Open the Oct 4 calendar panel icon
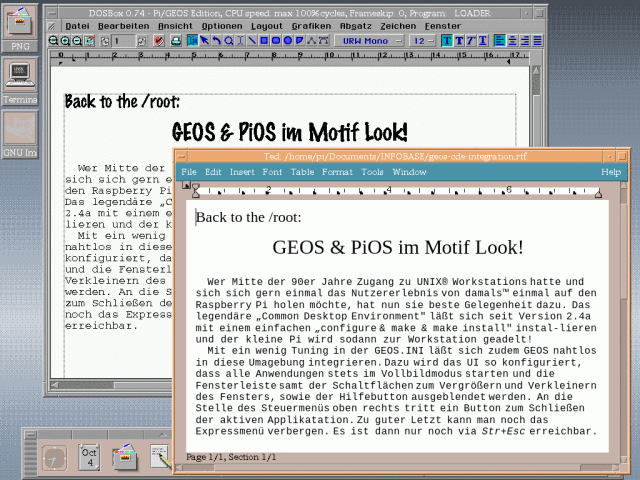 pos(89,457)
